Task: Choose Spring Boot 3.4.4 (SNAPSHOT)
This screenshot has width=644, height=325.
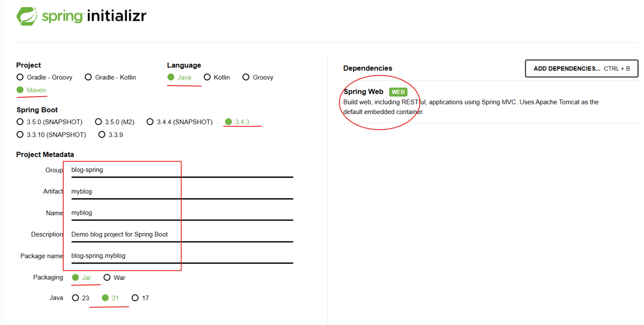Action: [x=179, y=122]
